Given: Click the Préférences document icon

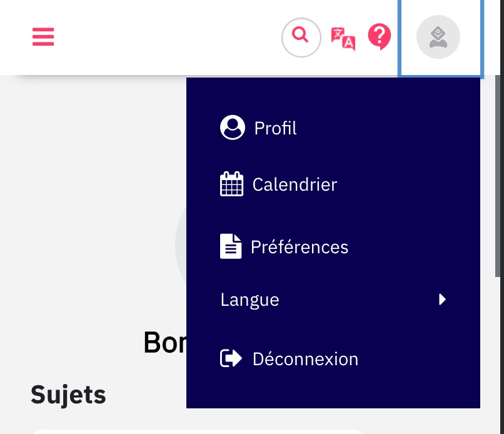Looking at the screenshot, I should [231, 246].
